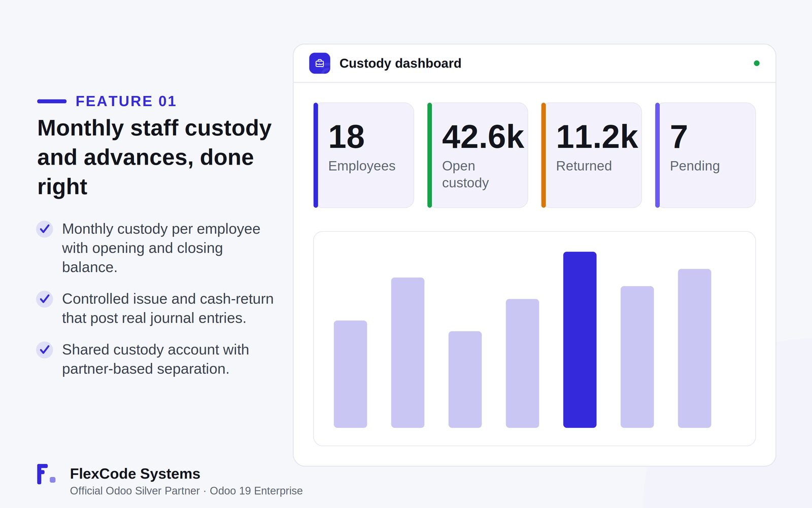Screen dimensions: 812x508
Task: Click the Monthly staff custody headline
Action: pyautogui.click(x=155, y=157)
